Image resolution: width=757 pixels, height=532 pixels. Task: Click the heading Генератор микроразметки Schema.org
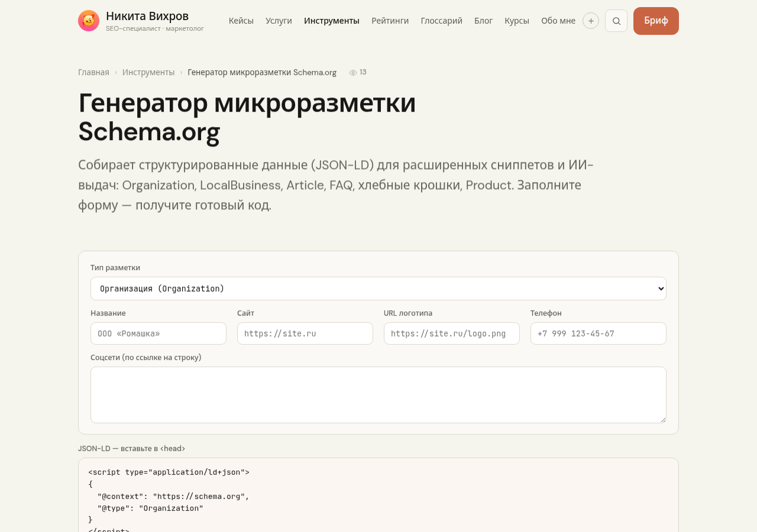(x=247, y=116)
